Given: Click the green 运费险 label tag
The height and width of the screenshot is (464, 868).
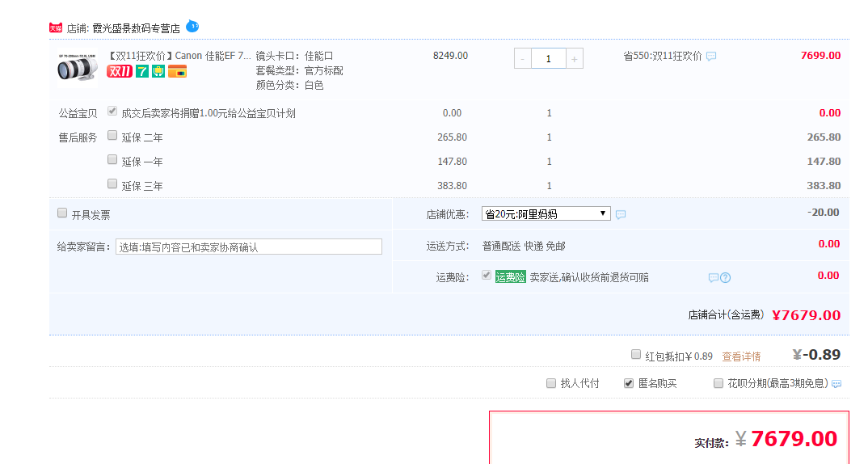Looking at the screenshot, I should (511, 276).
